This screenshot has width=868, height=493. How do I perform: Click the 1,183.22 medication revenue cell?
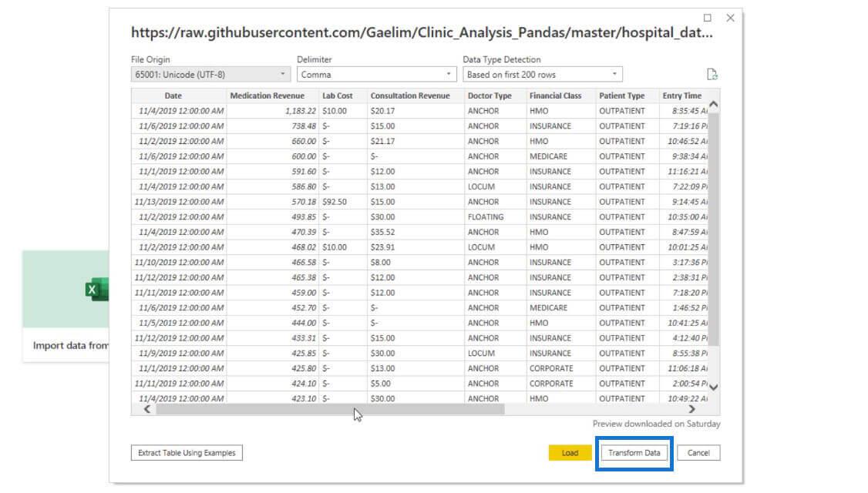(273, 111)
